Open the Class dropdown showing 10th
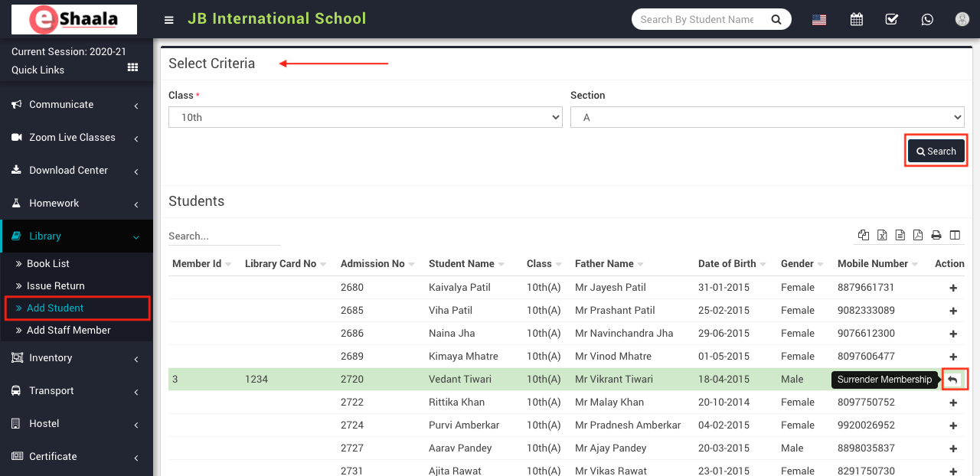The height and width of the screenshot is (476, 980). (x=365, y=117)
